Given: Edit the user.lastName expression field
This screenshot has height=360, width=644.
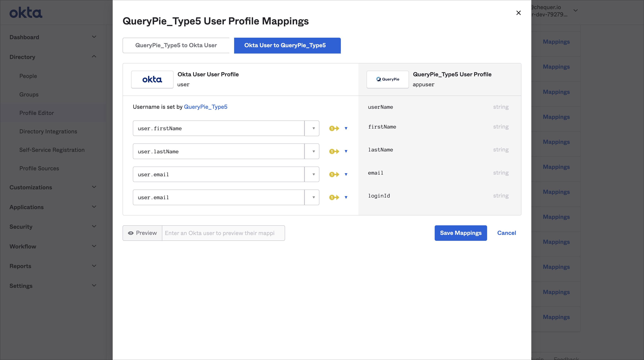Looking at the screenshot, I should 218,151.
